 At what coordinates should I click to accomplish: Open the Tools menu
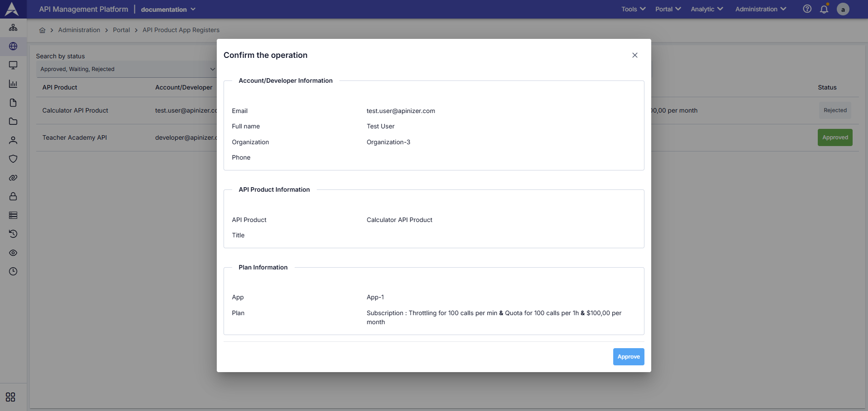[x=633, y=9]
